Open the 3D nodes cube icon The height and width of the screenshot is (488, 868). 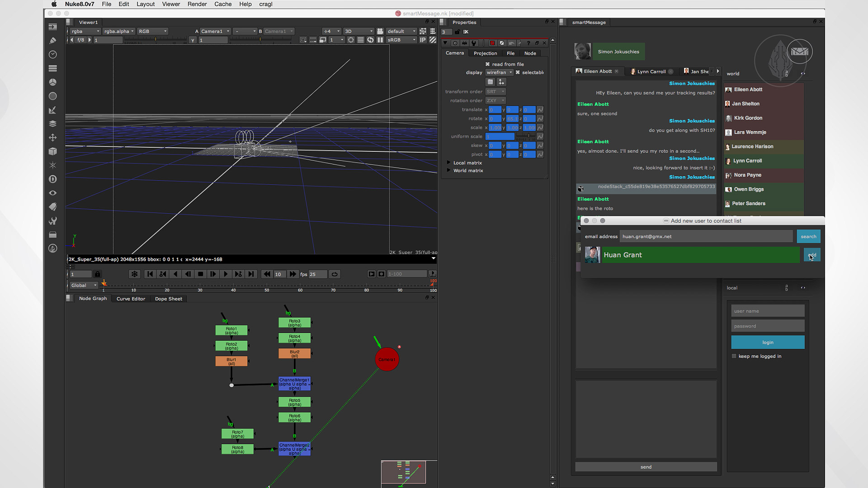53,151
